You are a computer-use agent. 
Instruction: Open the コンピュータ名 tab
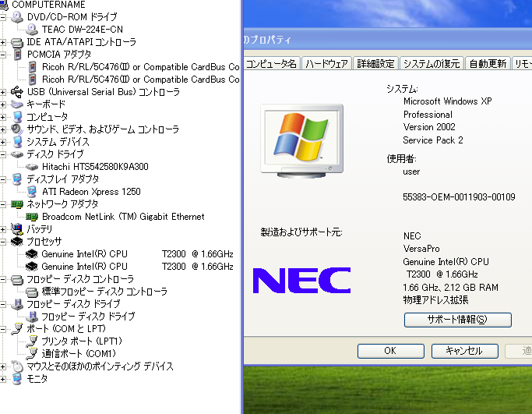(x=271, y=63)
